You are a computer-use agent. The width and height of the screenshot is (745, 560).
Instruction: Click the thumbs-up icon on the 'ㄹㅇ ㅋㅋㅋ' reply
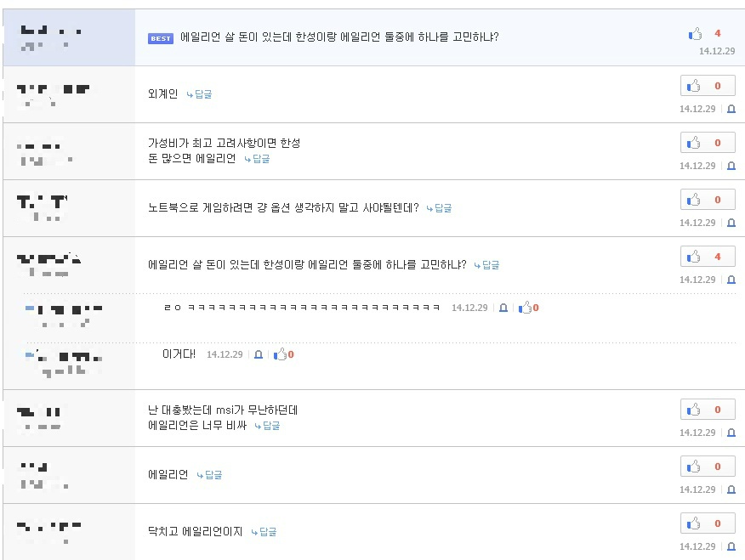point(526,308)
